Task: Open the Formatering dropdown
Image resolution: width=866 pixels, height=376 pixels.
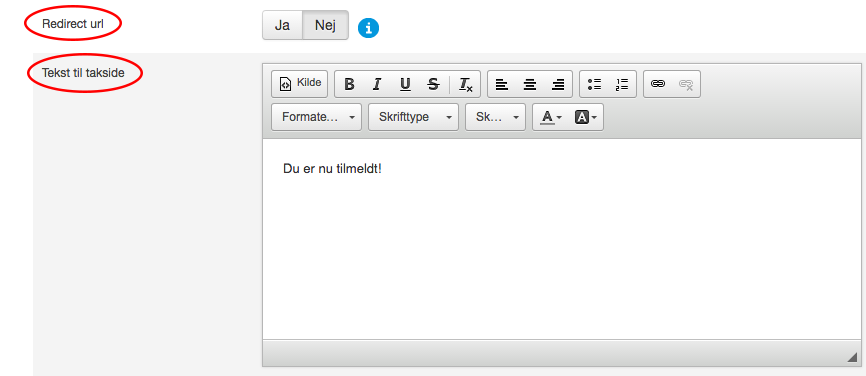Action: tap(316, 117)
